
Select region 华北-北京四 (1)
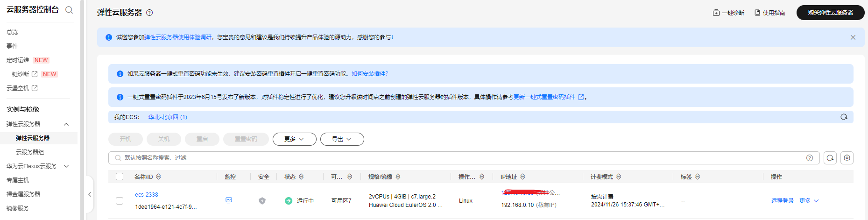pyautogui.click(x=168, y=117)
